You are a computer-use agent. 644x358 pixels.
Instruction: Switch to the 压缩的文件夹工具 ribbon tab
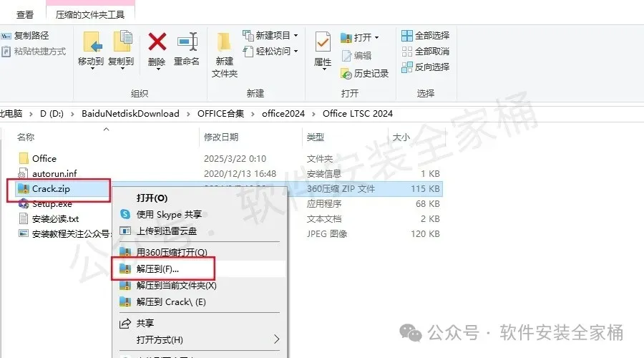click(x=90, y=15)
